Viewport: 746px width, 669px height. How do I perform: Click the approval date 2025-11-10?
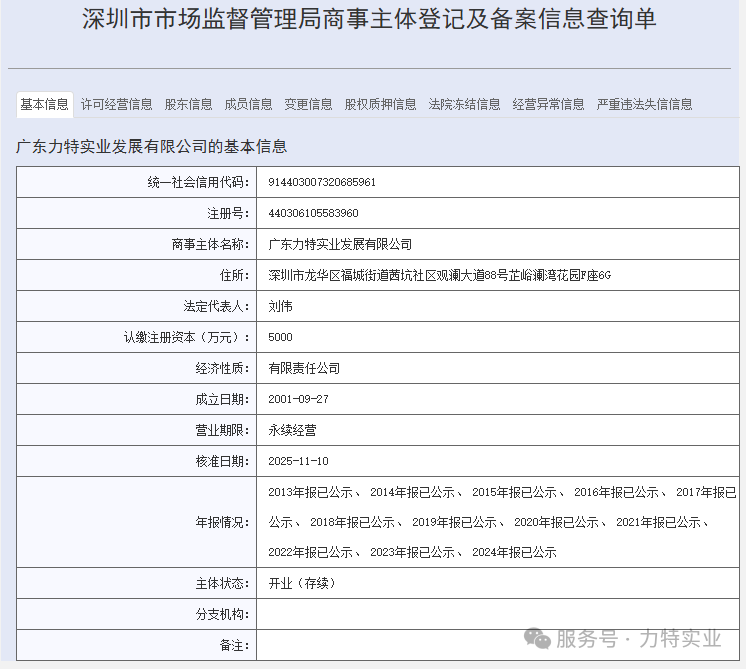pyautogui.click(x=298, y=461)
